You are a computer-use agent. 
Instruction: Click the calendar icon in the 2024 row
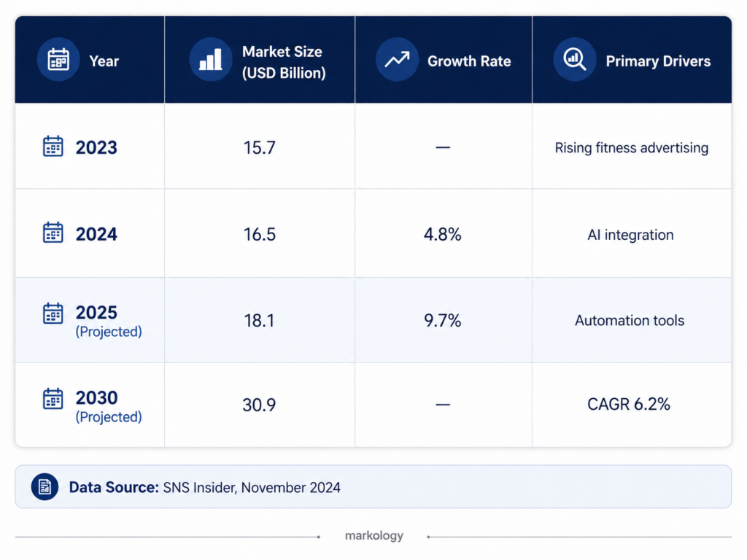pos(53,233)
